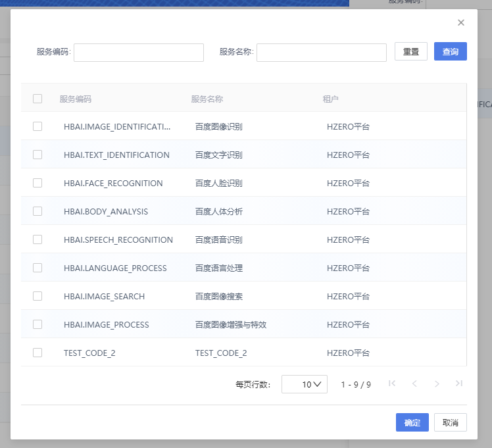The image size is (492, 448).
Task: Click the HBAI.BODY_ANALYSIS service code cell
Action: [106, 212]
